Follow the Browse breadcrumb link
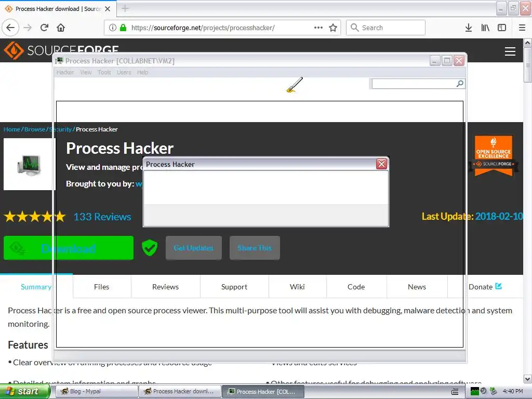The width and height of the screenshot is (532, 399). [35, 129]
